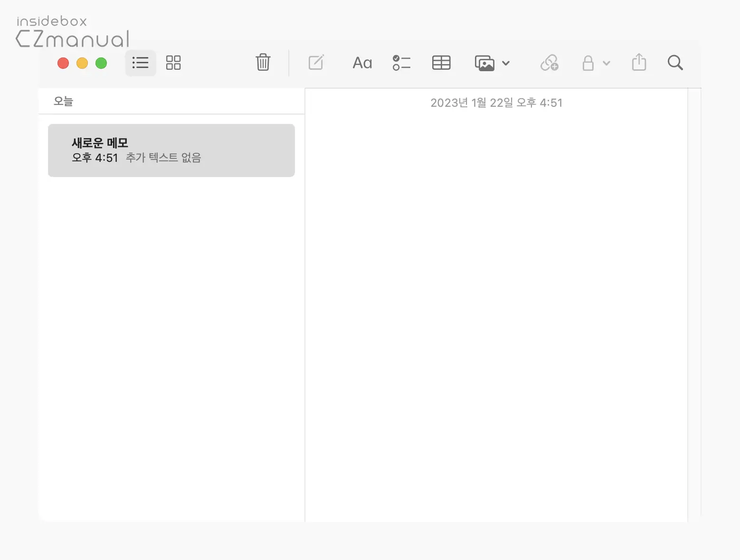Image resolution: width=740 pixels, height=560 pixels.
Task: Click the photo media icon
Action: click(x=484, y=63)
